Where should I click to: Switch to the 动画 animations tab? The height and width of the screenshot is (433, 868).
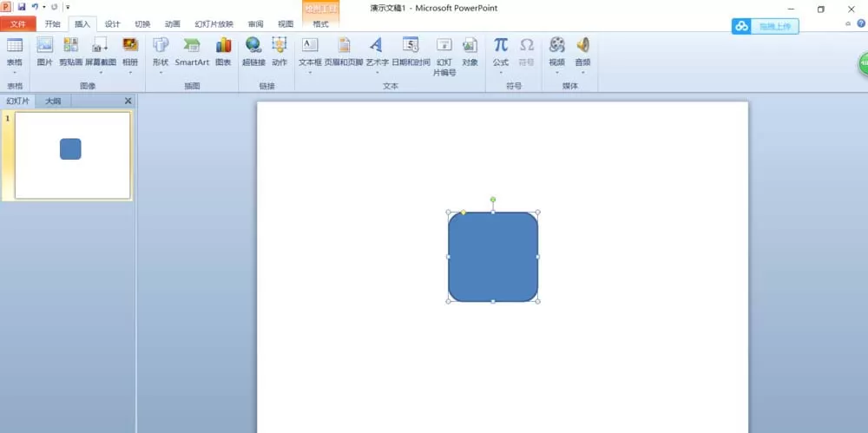(x=172, y=23)
